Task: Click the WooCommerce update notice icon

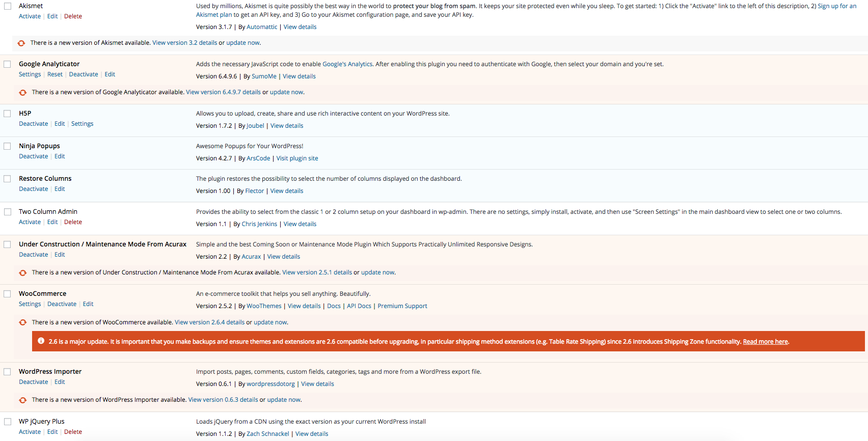Action: [x=23, y=322]
